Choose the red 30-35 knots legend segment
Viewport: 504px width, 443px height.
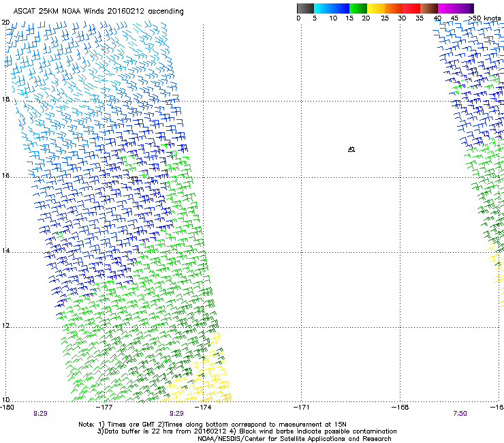tap(411, 8)
